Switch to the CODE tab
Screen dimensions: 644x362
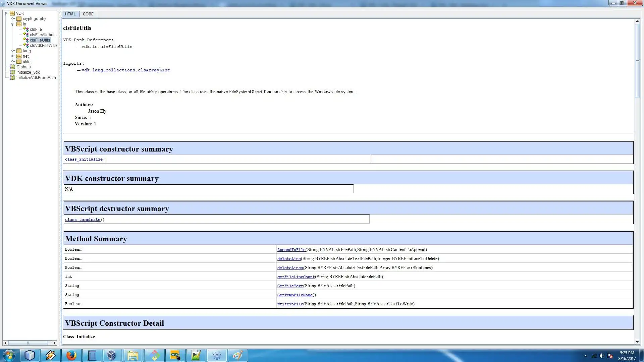88,14
